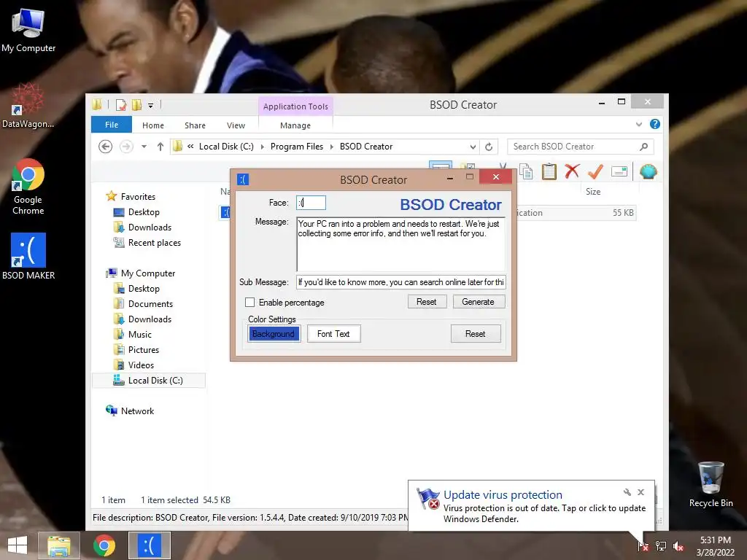Select Downloads under Favorites
747x560 pixels.
150,227
